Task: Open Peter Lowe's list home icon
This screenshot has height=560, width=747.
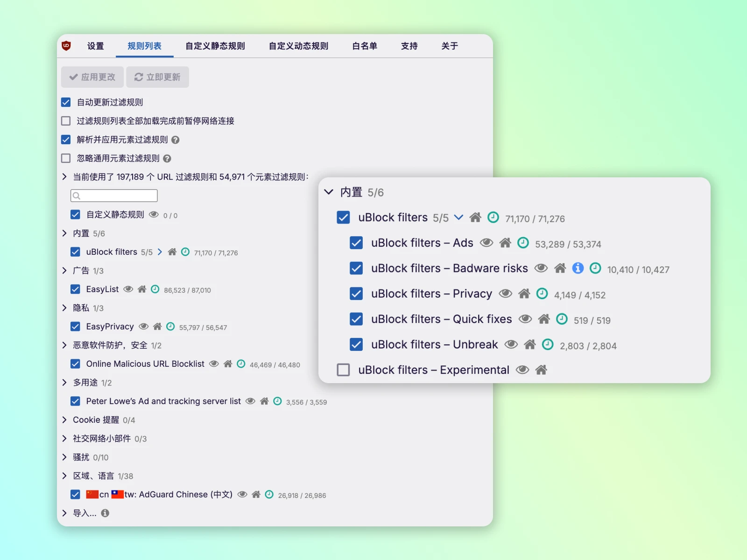Action: coord(264,401)
